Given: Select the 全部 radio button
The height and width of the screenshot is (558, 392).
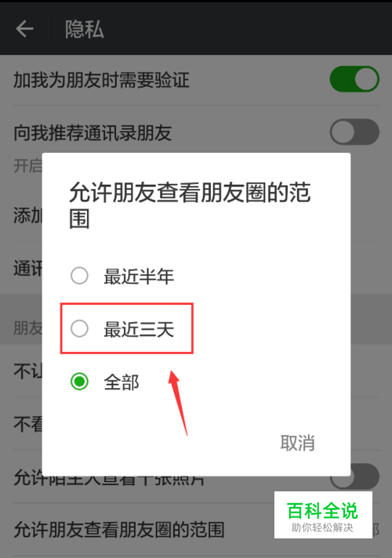Looking at the screenshot, I should (x=79, y=382).
